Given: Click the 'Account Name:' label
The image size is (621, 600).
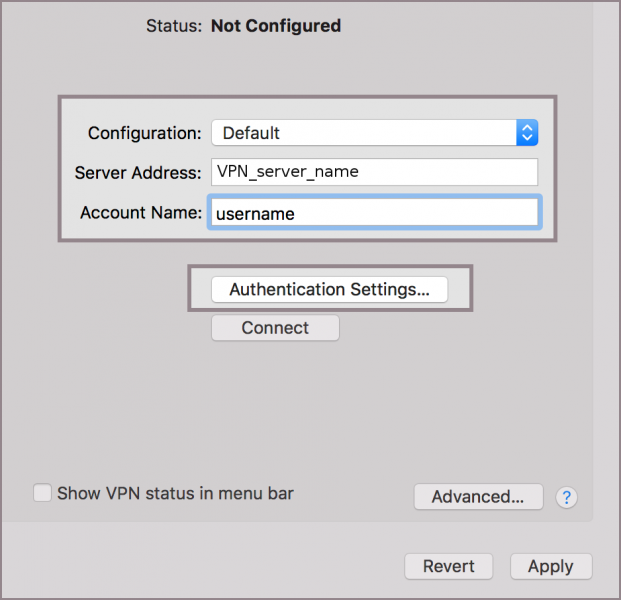Looking at the screenshot, I should [141, 213].
